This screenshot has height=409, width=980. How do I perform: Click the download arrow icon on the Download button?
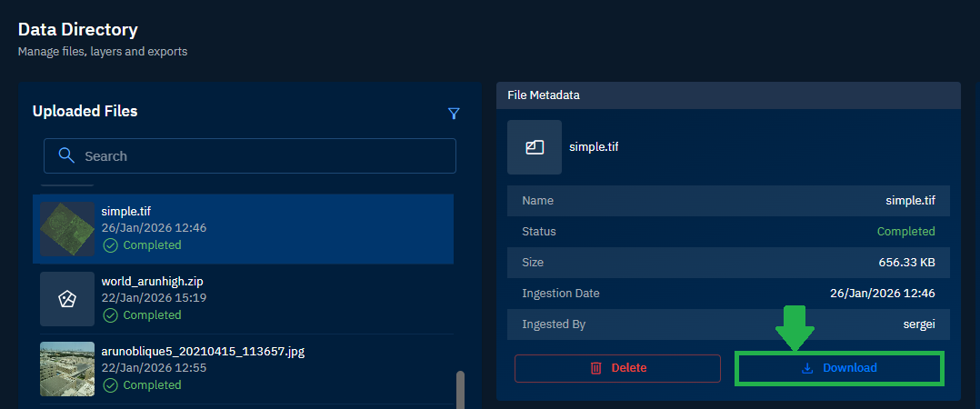tap(807, 368)
